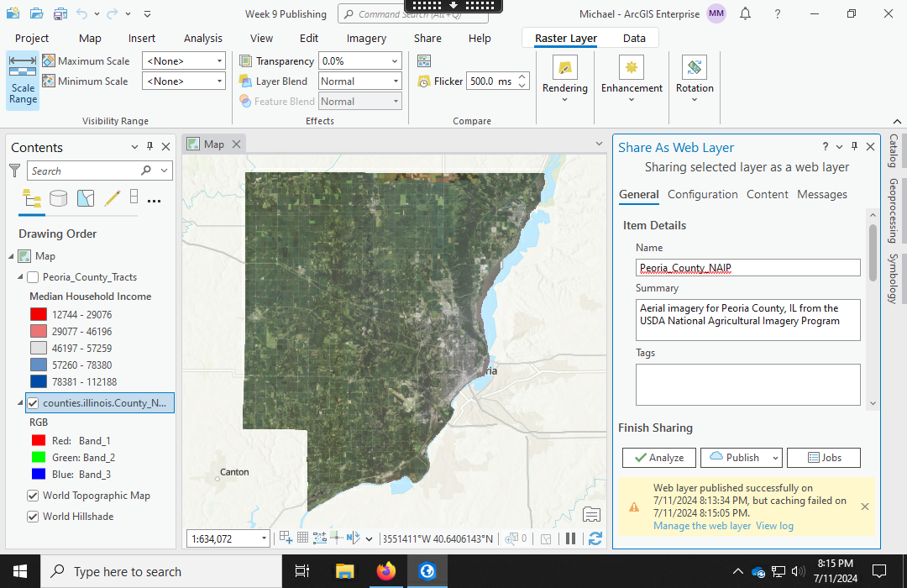Open the Layer Blend dropdown
Screen dimensions: 907x588
pos(396,81)
